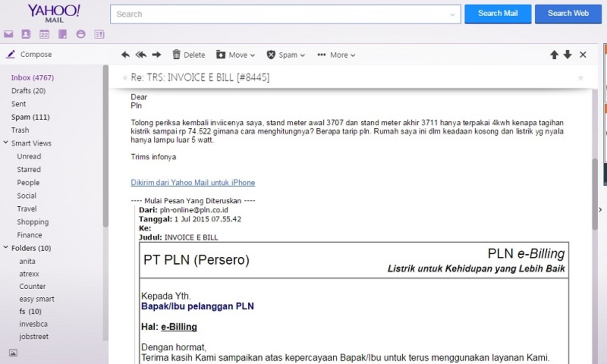The image size is (607, 364).
Task: Open the Move dropdown
Action: click(235, 55)
